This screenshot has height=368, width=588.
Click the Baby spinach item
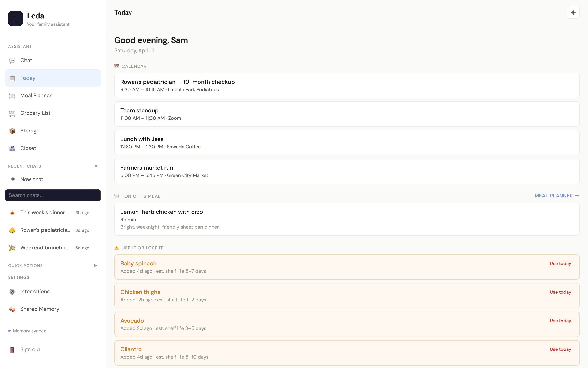pyautogui.click(x=347, y=267)
